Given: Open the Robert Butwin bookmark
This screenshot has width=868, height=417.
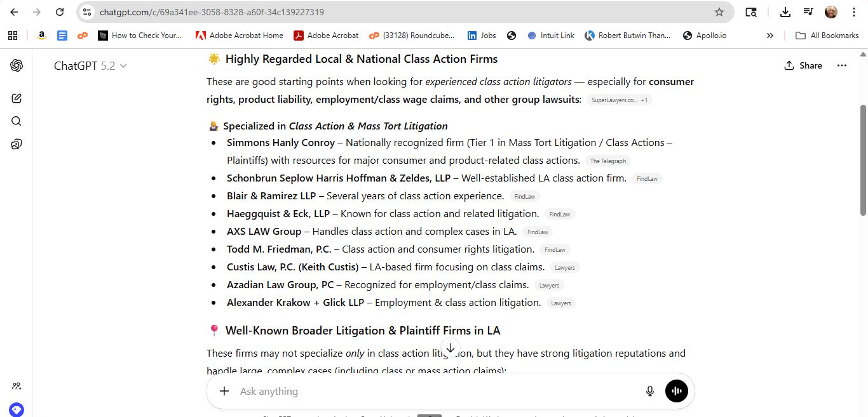Looking at the screenshot, I should click(x=628, y=36).
